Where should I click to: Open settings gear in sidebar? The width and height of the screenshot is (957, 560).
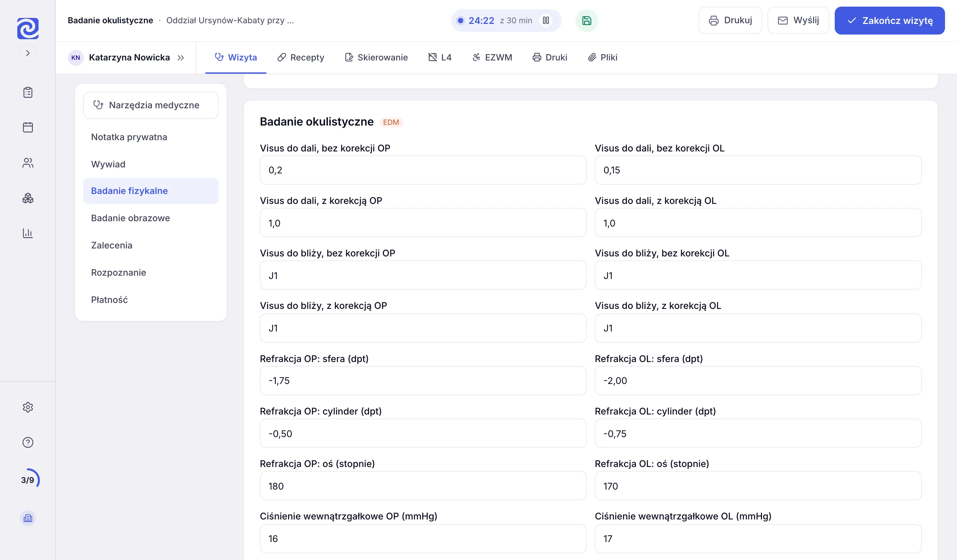pyautogui.click(x=28, y=407)
